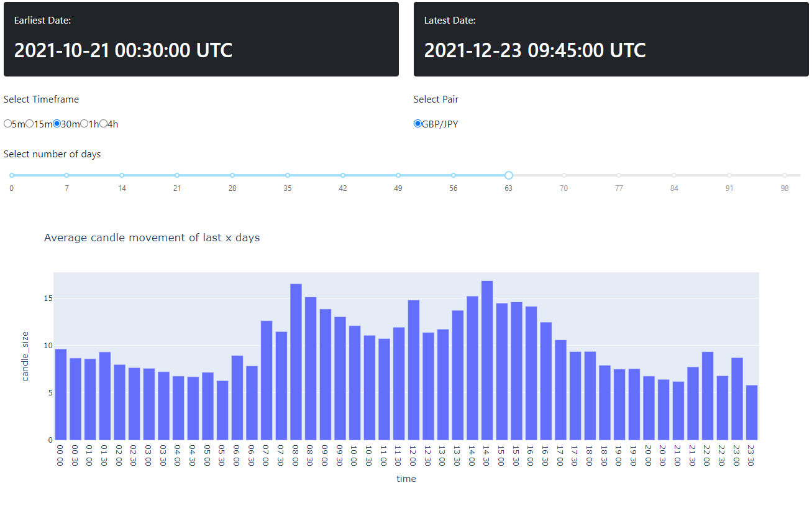Move days slider to the 70 mark
The height and width of the screenshot is (508, 812).
pyautogui.click(x=564, y=175)
